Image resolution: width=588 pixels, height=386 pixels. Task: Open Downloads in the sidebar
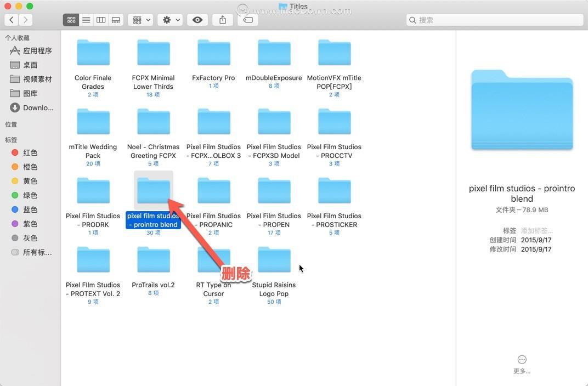click(31, 107)
